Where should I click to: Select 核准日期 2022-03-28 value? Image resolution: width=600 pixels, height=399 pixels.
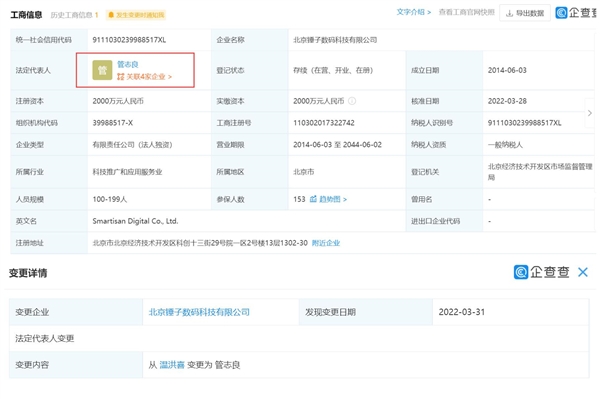point(507,101)
